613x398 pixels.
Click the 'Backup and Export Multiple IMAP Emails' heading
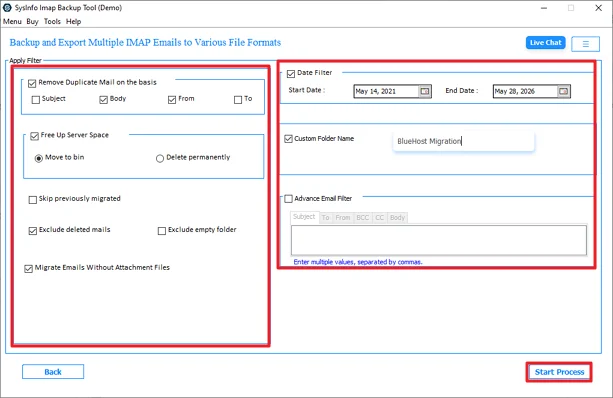pyautogui.click(x=145, y=43)
